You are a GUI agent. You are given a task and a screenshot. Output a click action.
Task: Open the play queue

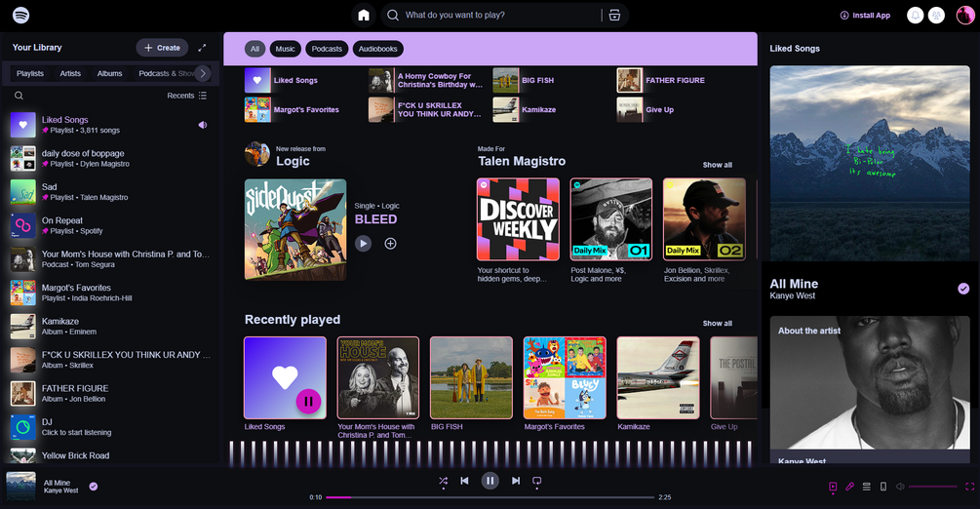click(x=866, y=487)
